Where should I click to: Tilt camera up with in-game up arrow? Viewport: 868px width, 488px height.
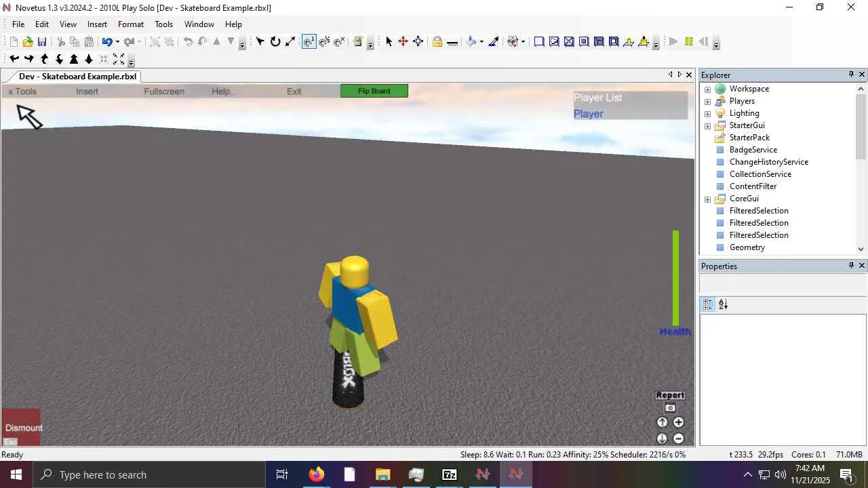[x=663, y=422]
